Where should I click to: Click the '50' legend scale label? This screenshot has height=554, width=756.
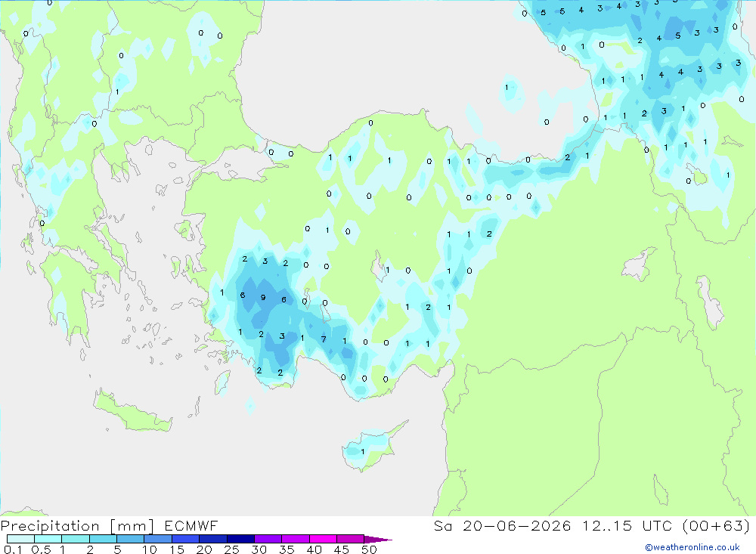point(369,549)
